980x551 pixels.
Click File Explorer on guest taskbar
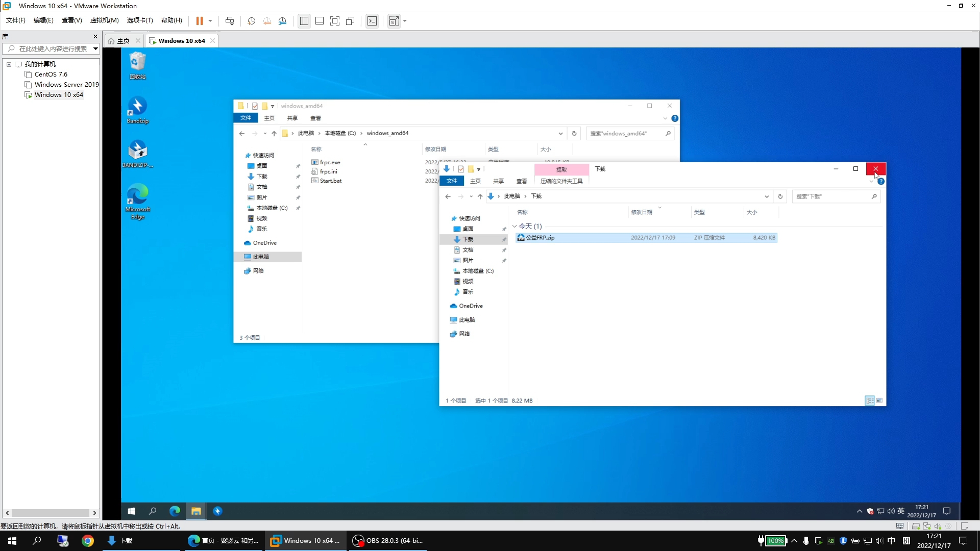click(196, 511)
